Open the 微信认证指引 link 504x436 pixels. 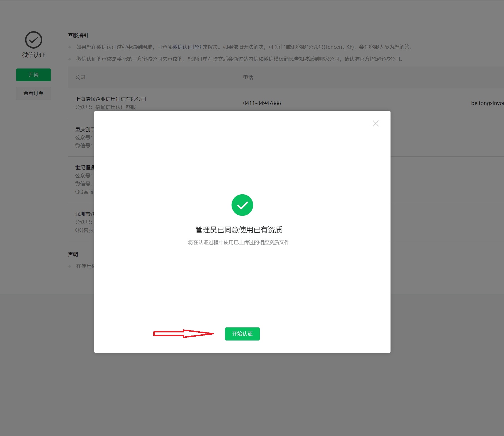[187, 47]
